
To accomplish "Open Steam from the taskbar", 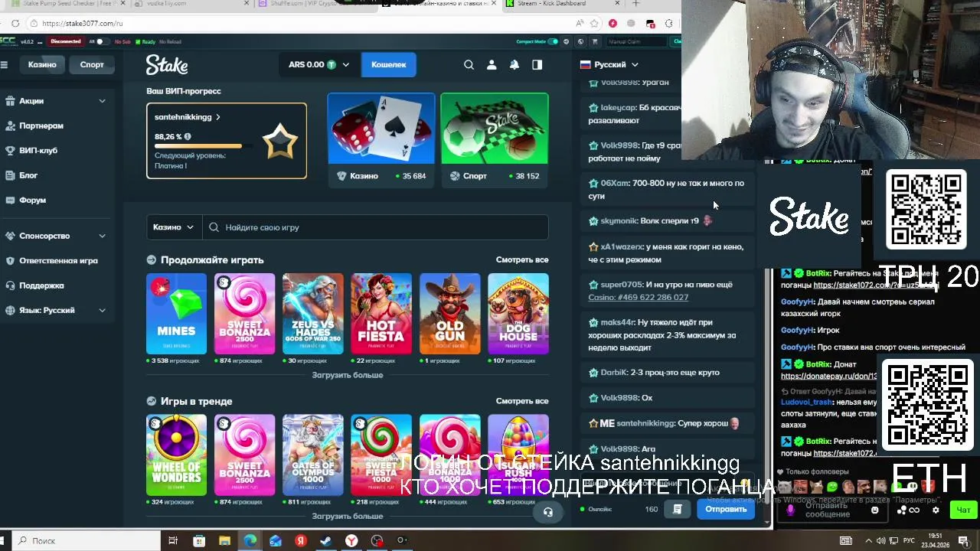I will pos(326,540).
